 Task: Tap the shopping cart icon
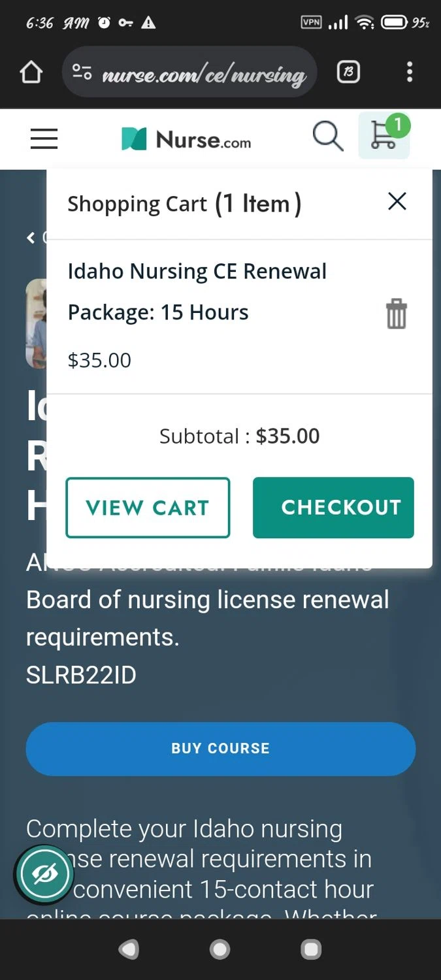point(384,135)
